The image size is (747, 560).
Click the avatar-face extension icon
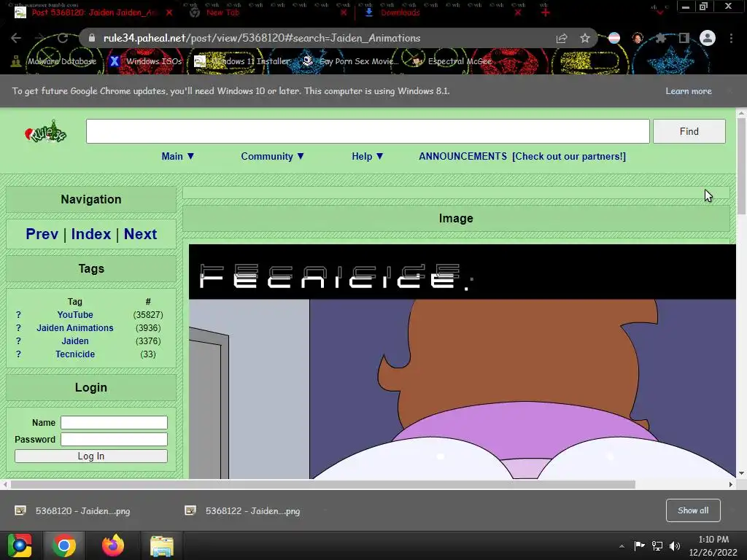(x=638, y=38)
